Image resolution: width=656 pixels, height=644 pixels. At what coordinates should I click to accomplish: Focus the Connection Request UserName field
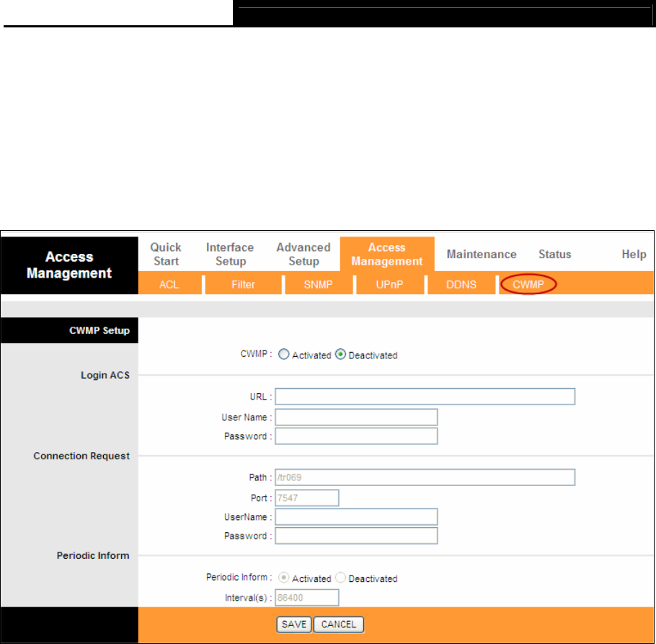click(x=356, y=517)
